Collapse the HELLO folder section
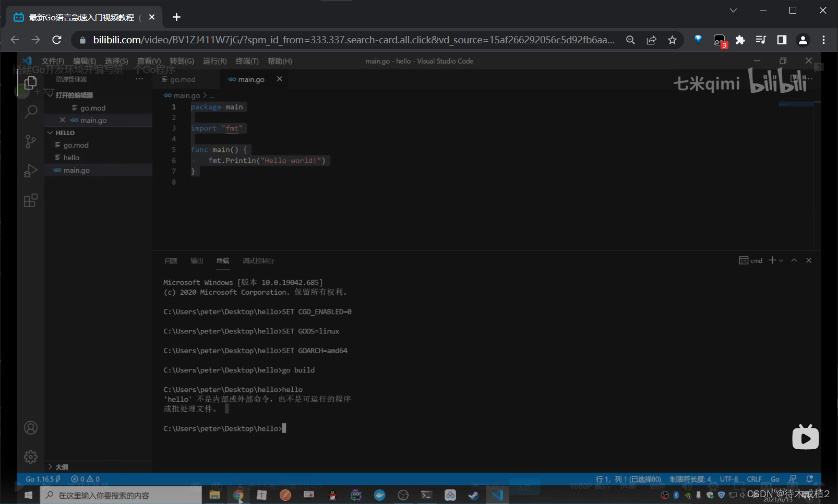 tap(51, 133)
